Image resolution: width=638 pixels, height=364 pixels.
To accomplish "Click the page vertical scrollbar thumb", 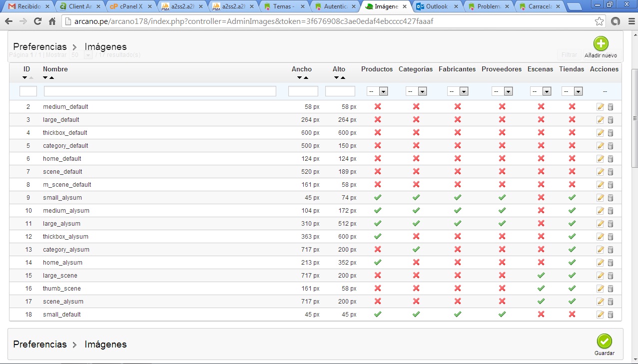I will [x=635, y=118].
